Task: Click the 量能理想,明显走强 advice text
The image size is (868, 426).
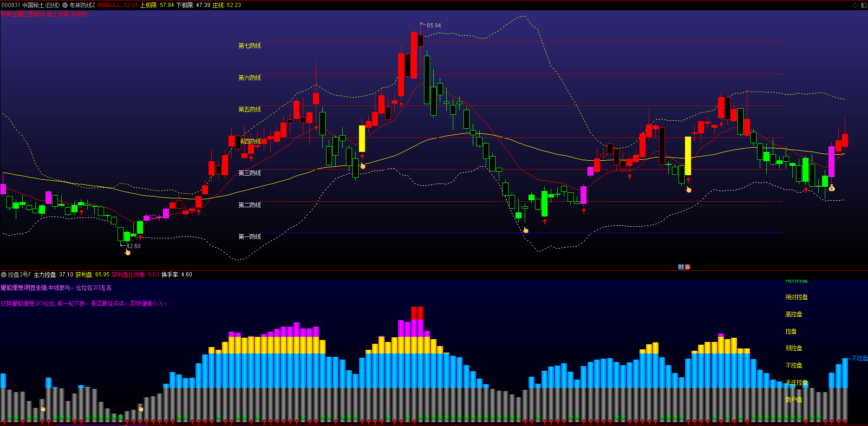Action: [x=56, y=288]
